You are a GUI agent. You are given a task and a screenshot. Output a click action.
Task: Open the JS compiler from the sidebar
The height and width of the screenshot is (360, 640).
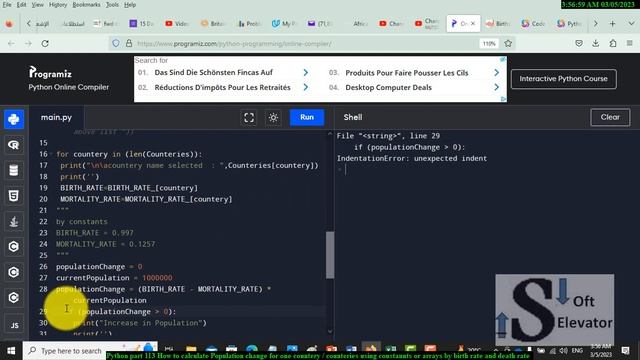click(14, 325)
